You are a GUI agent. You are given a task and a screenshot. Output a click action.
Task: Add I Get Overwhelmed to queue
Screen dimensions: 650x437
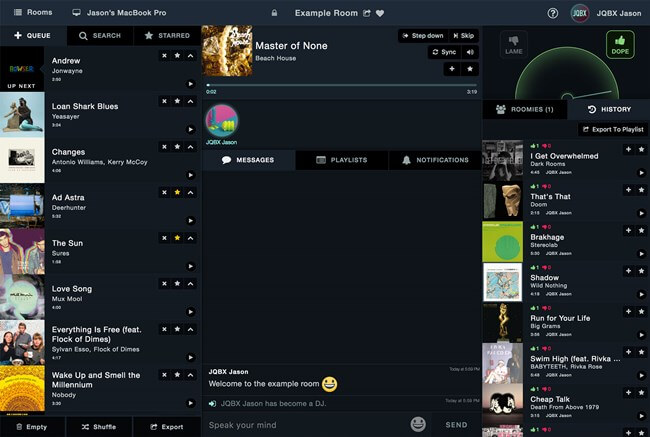(x=628, y=149)
